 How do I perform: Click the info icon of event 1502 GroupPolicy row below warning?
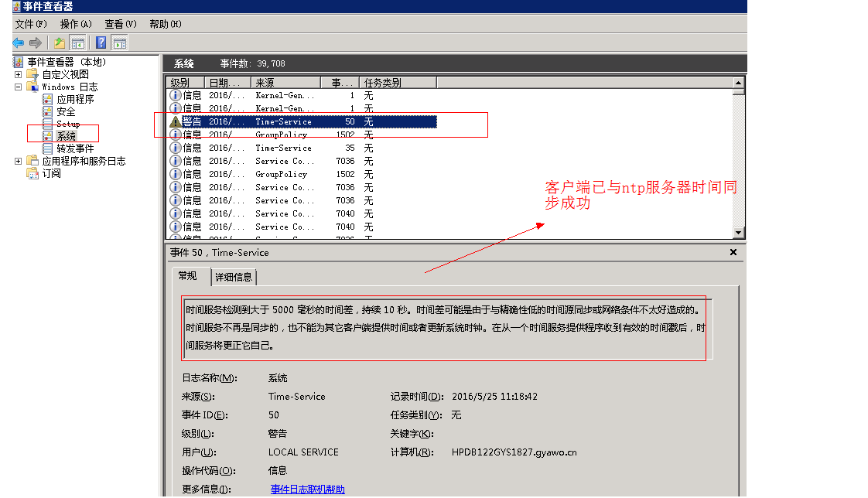coord(176,135)
